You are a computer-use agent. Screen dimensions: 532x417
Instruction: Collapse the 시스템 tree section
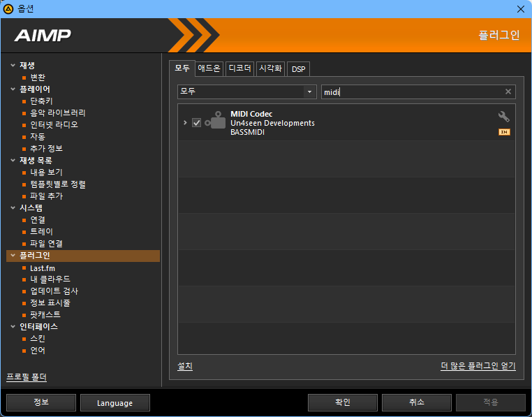(13, 208)
